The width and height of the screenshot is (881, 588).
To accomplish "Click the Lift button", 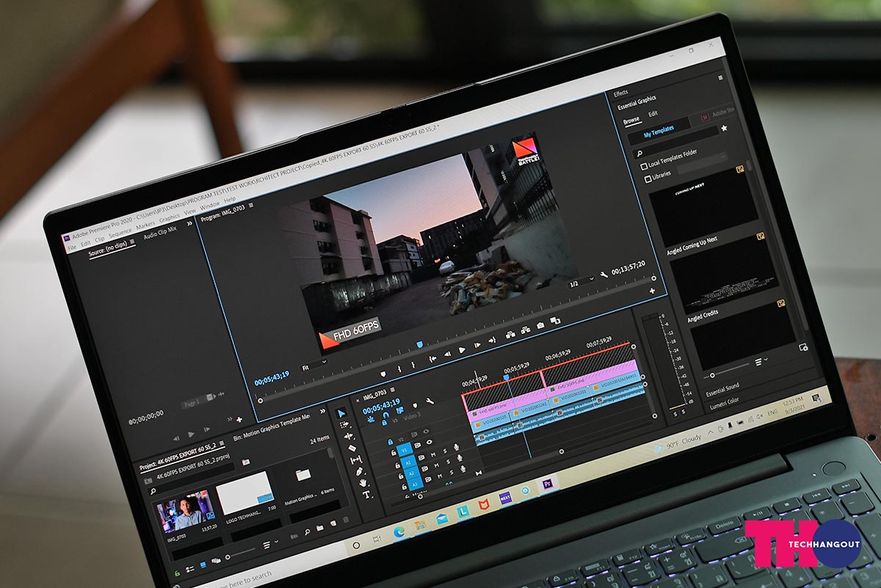I will click(x=510, y=335).
